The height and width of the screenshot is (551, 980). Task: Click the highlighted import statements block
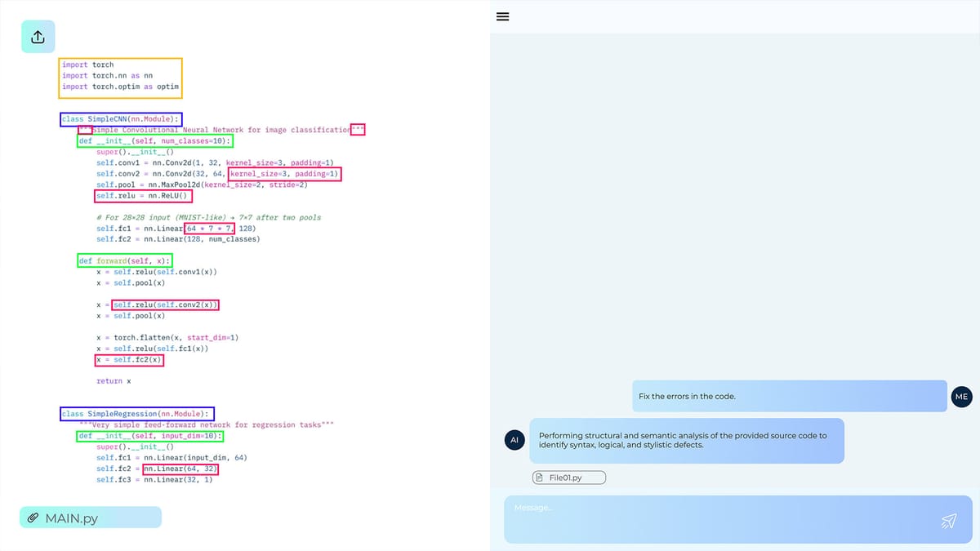coord(121,76)
